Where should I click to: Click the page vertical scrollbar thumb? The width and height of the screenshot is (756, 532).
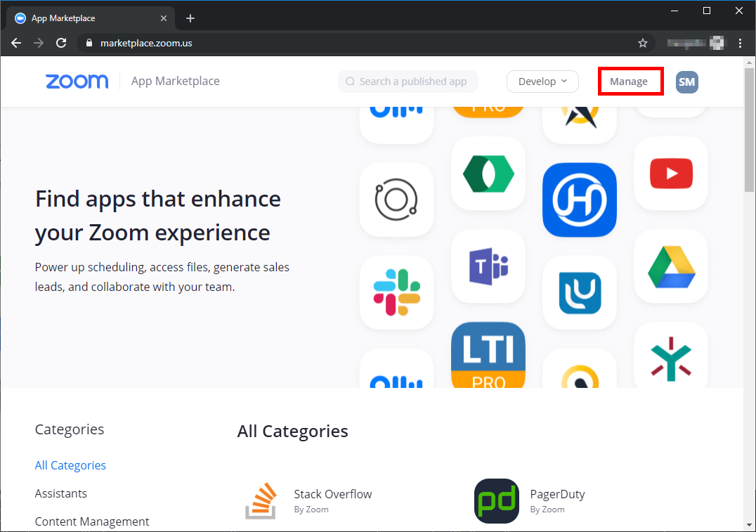click(749, 130)
